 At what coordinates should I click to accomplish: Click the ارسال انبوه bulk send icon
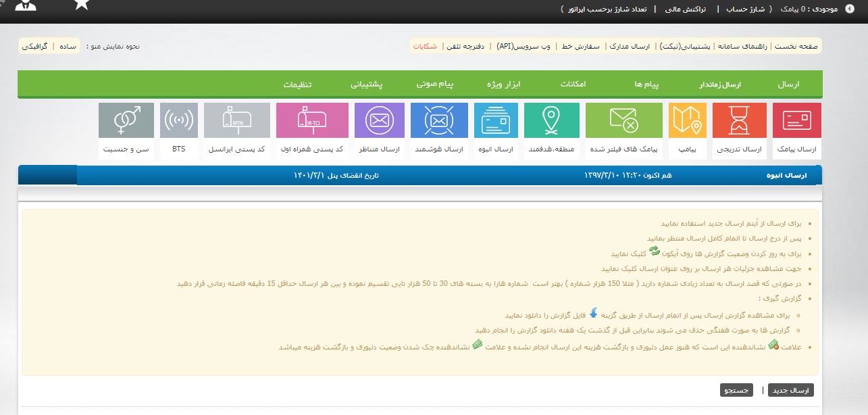click(496, 121)
